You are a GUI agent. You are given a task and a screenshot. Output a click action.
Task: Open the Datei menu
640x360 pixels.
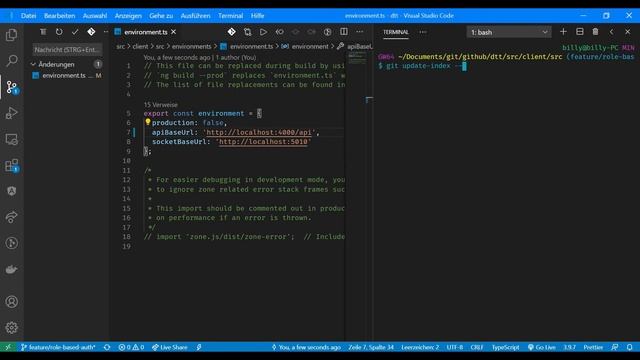28,16
